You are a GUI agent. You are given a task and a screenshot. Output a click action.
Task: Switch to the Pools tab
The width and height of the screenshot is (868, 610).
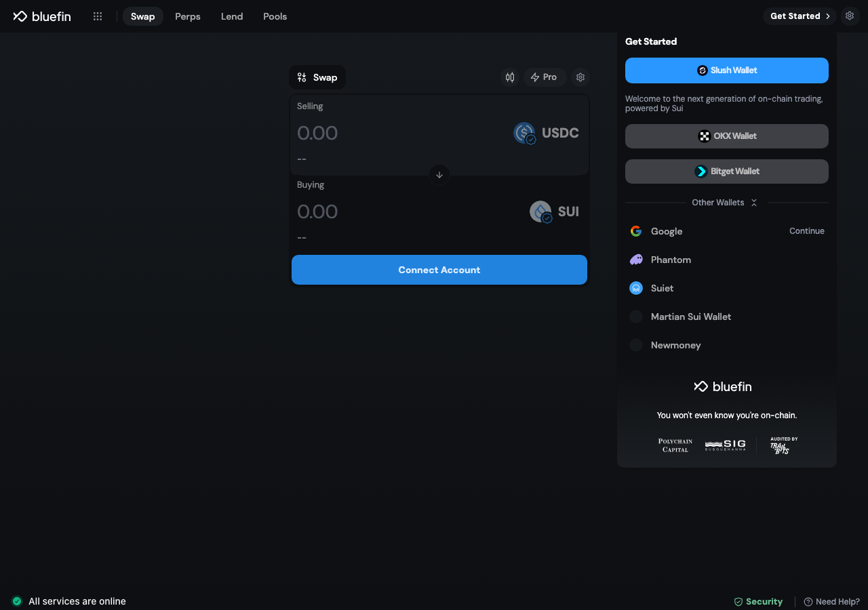coord(275,16)
